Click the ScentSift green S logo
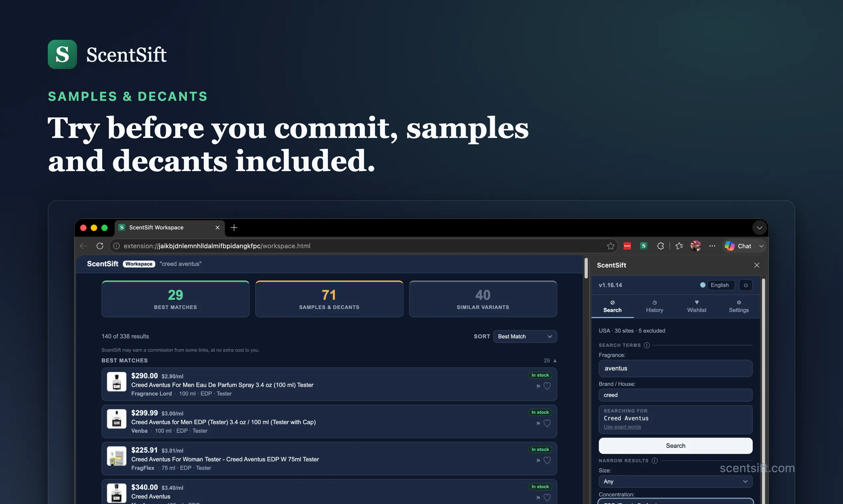This screenshot has height=504, width=843. (62, 54)
